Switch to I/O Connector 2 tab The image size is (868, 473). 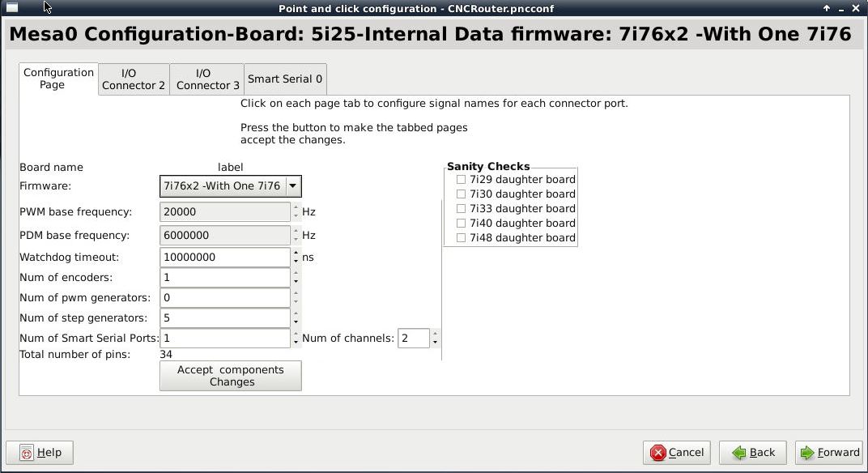(x=134, y=79)
